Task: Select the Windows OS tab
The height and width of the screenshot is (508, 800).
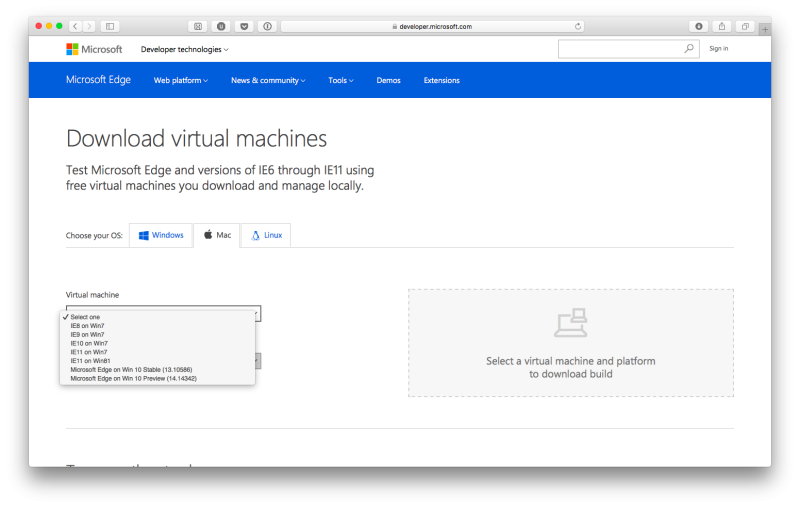Action: (161, 235)
